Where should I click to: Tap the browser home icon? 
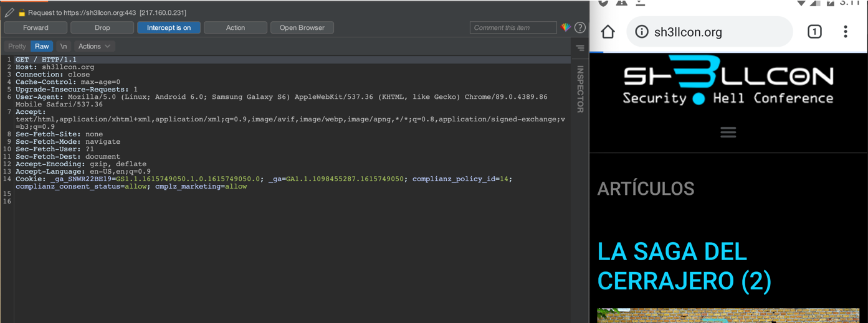pos(608,32)
